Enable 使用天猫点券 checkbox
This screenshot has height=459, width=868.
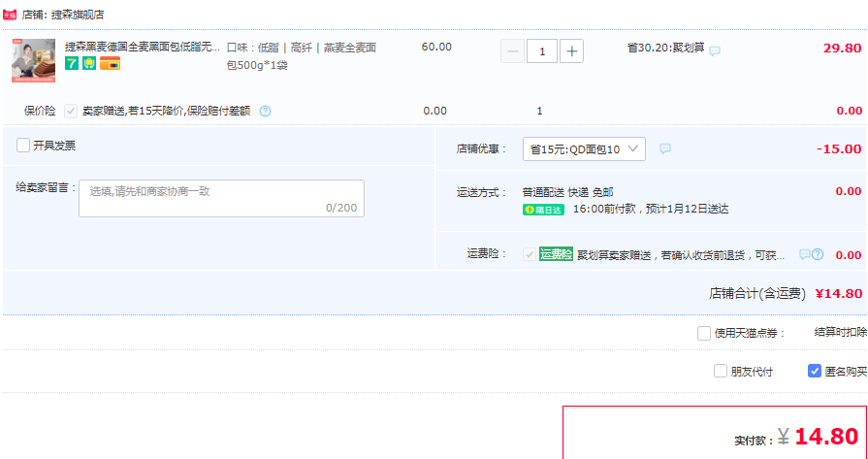click(x=703, y=333)
